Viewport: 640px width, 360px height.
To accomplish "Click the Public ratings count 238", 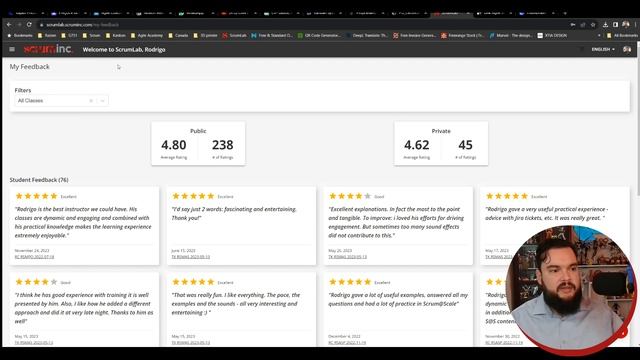I will [x=222, y=145].
